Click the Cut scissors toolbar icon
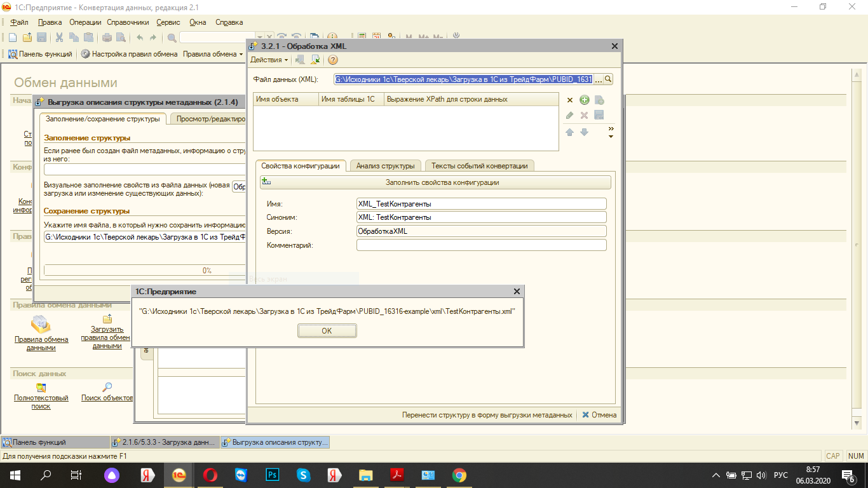The height and width of the screenshot is (488, 868). [59, 37]
